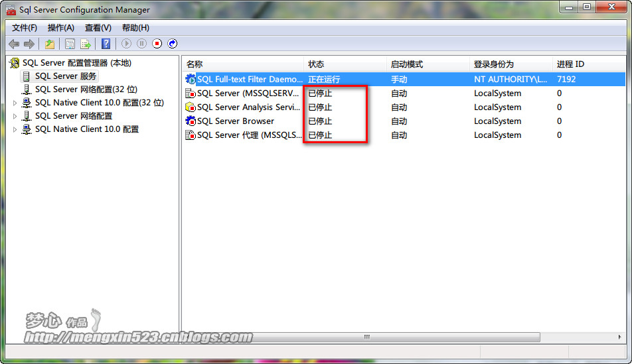Click the NT AUTHORITY\L... login cell
This screenshot has height=364, width=632.
[x=511, y=80]
